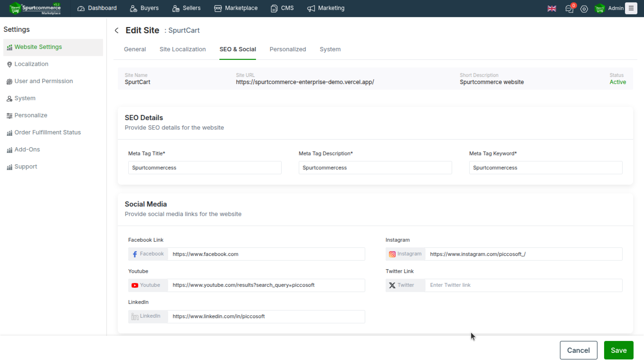Open Order Fulfillment Status settings
The width and height of the screenshot is (644, 362).
tap(48, 132)
